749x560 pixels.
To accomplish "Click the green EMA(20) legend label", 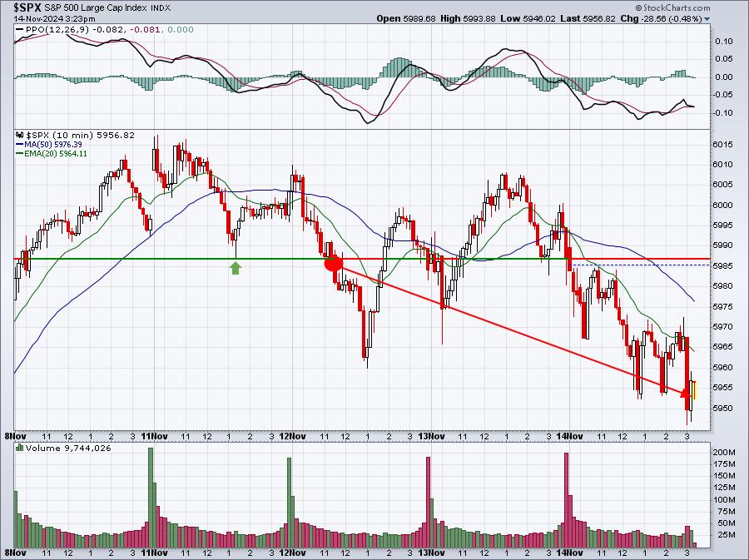I will (52, 154).
